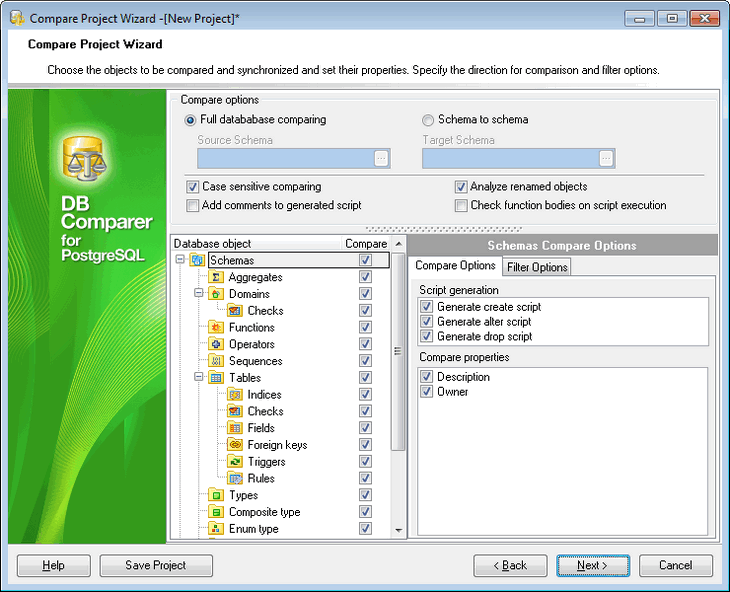This screenshot has width=730, height=592.
Task: Click the Help button
Action: 54,565
